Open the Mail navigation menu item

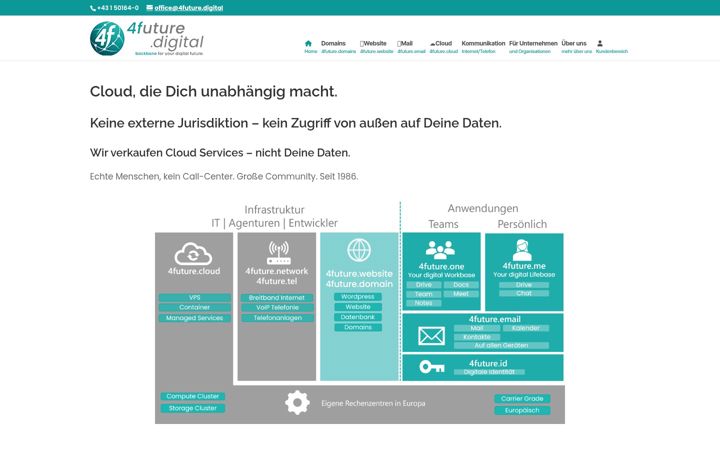click(405, 43)
